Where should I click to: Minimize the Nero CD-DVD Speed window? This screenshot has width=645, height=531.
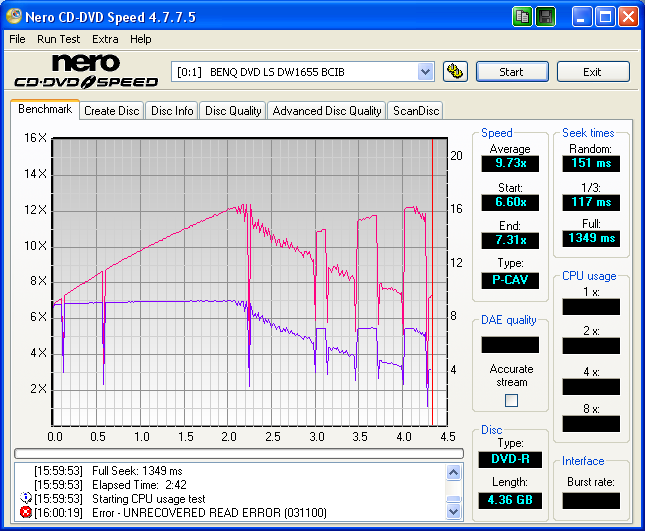coord(581,17)
